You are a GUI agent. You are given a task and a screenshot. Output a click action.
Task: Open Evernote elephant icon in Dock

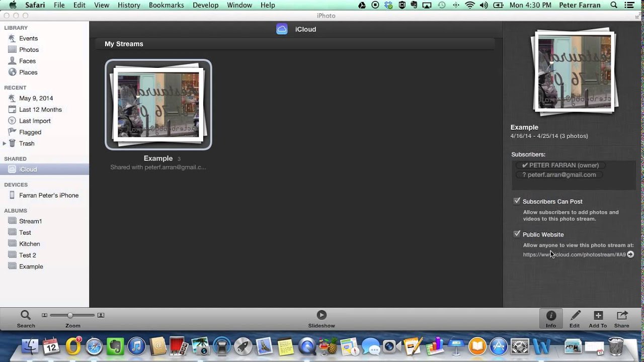click(x=115, y=346)
